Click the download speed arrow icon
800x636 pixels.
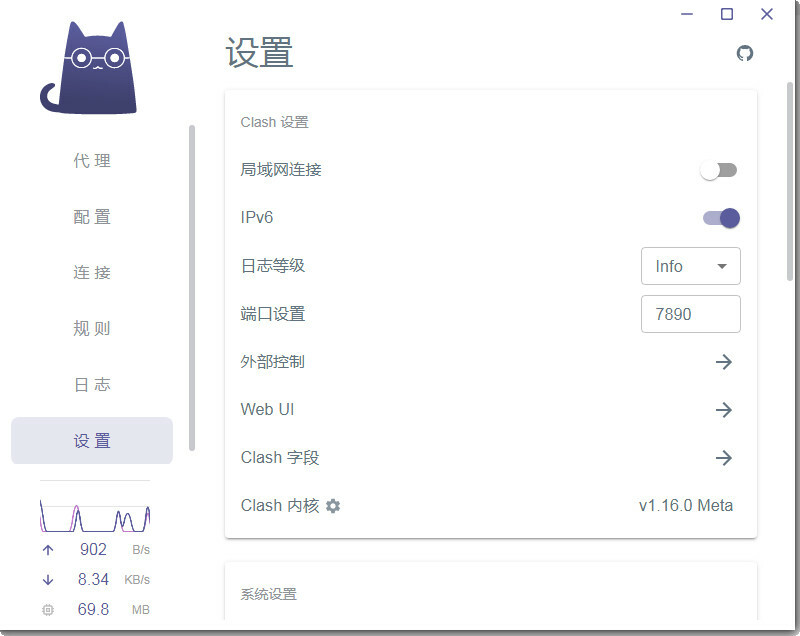48,579
